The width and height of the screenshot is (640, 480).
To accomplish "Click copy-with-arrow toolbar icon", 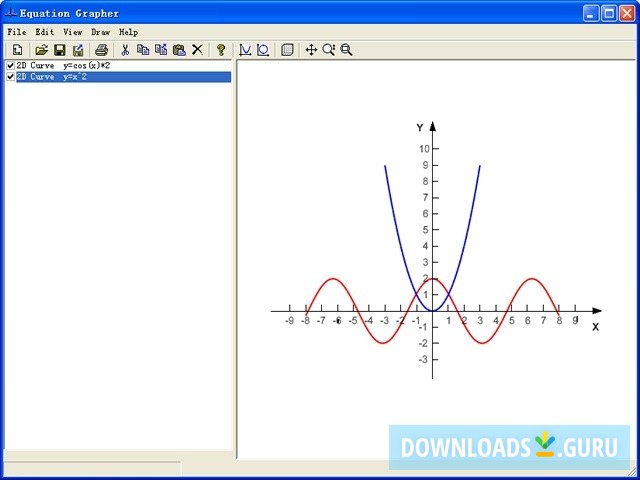I will [161, 50].
